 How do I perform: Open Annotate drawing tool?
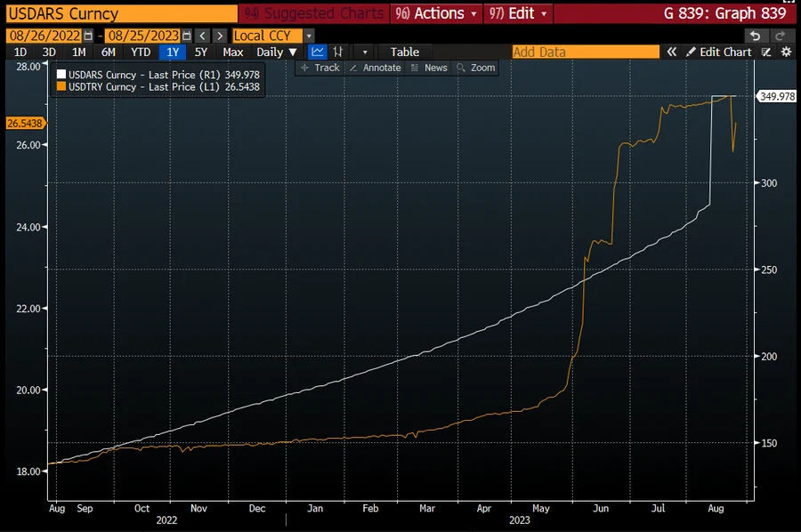[376, 68]
